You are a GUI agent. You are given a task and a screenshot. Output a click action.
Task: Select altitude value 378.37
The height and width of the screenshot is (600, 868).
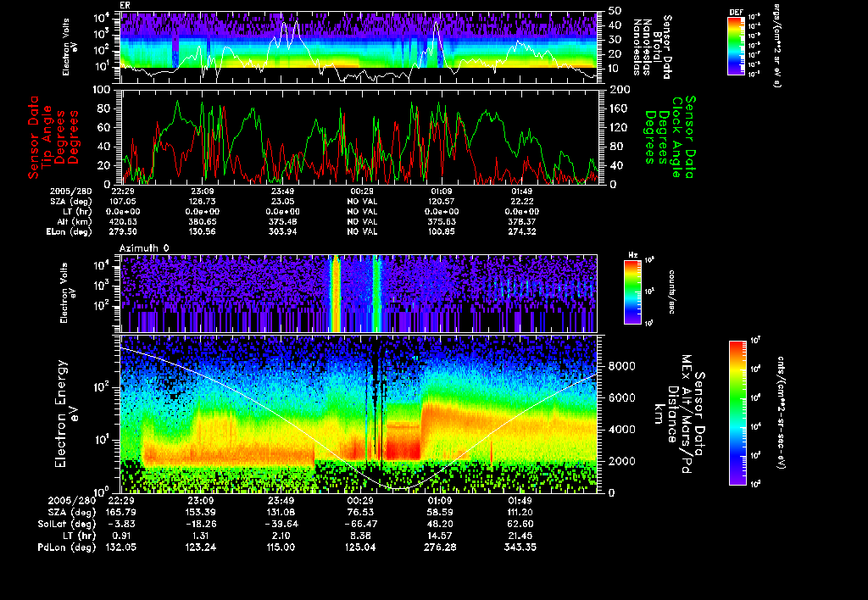pos(521,222)
